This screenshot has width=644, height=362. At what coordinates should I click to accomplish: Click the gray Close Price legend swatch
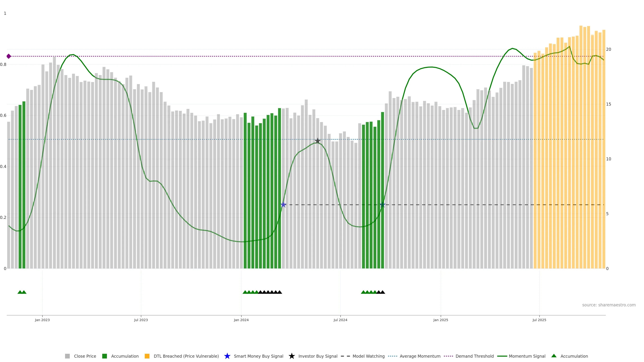67,356
